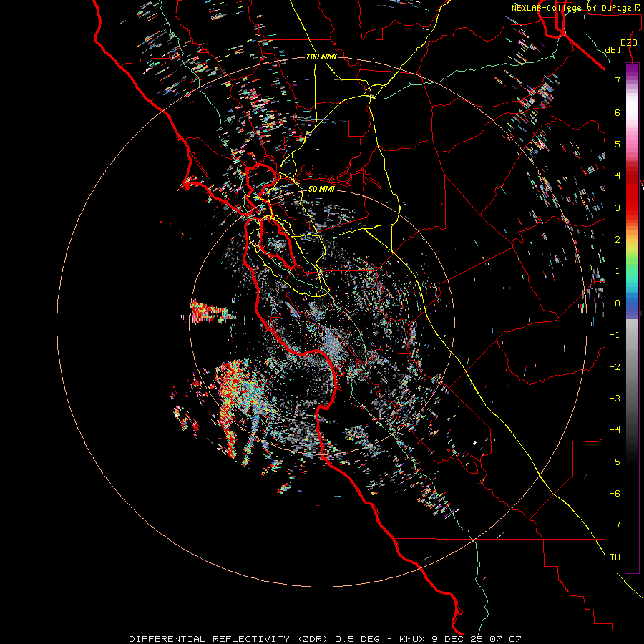The image size is (644, 644).
Task: Click the "50 NMI" range ring label
Action: pos(321,190)
